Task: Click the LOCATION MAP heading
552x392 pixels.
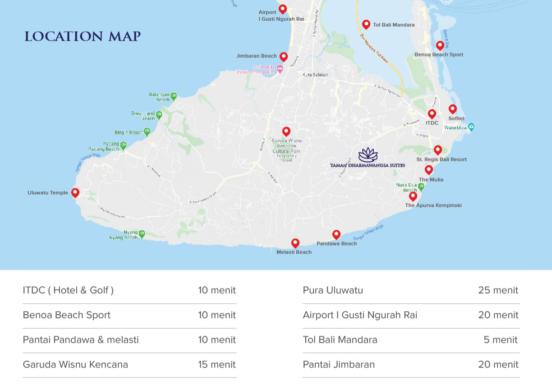Action: (x=83, y=36)
